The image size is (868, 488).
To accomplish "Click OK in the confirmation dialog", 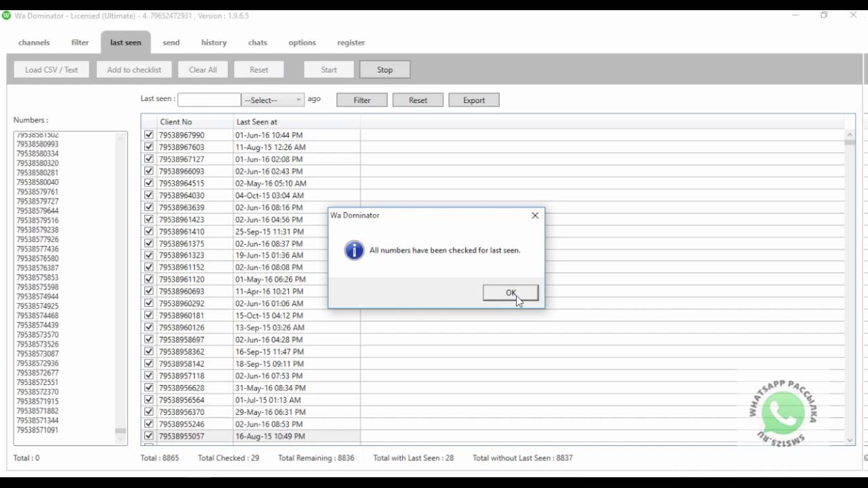I will tap(510, 292).
